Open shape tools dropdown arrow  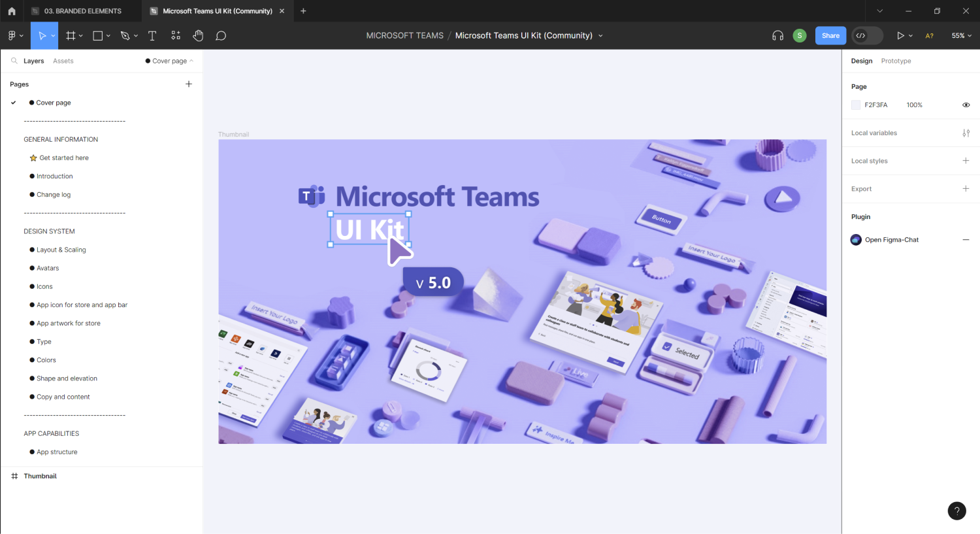pos(108,36)
